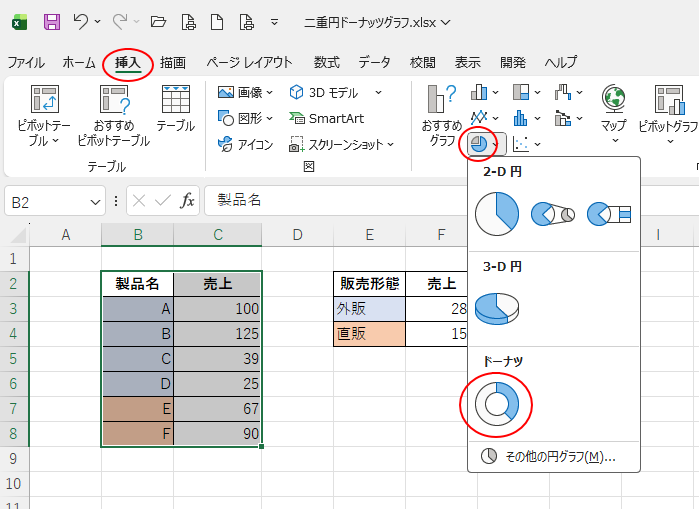
Task: Switch to the Review (校閲) tab
Action: (x=422, y=62)
